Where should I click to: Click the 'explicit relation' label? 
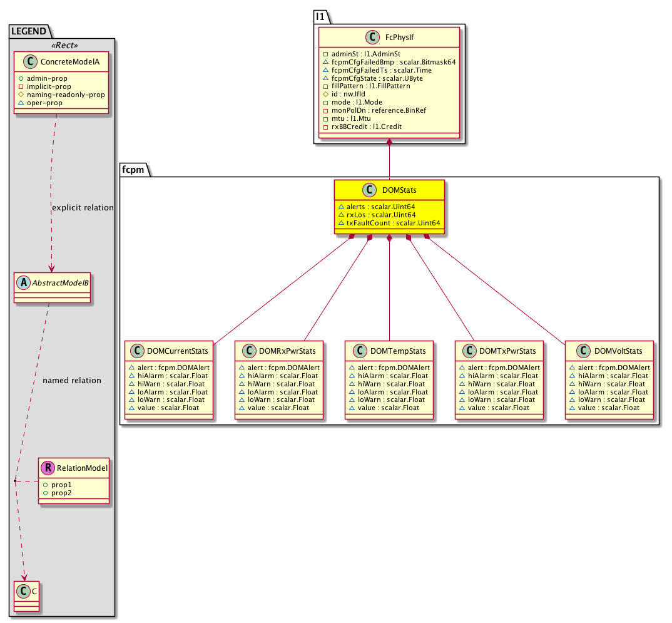click(x=81, y=208)
